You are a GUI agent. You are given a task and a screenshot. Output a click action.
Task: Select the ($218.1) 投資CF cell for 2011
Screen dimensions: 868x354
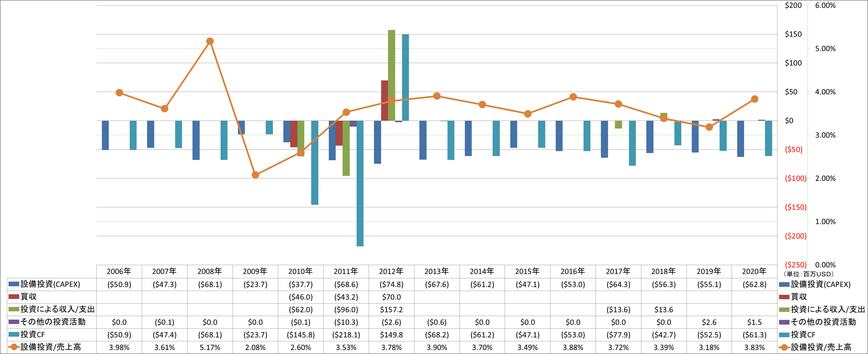click(346, 335)
